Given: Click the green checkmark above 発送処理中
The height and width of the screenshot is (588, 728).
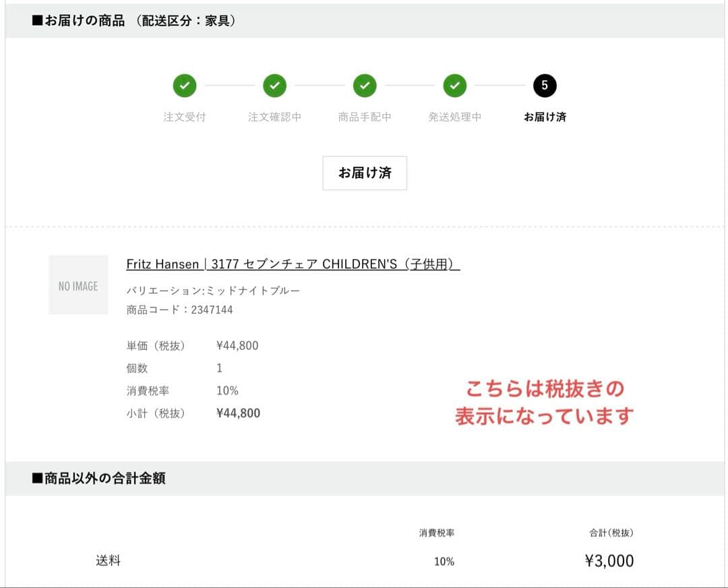Looking at the screenshot, I should point(455,86).
